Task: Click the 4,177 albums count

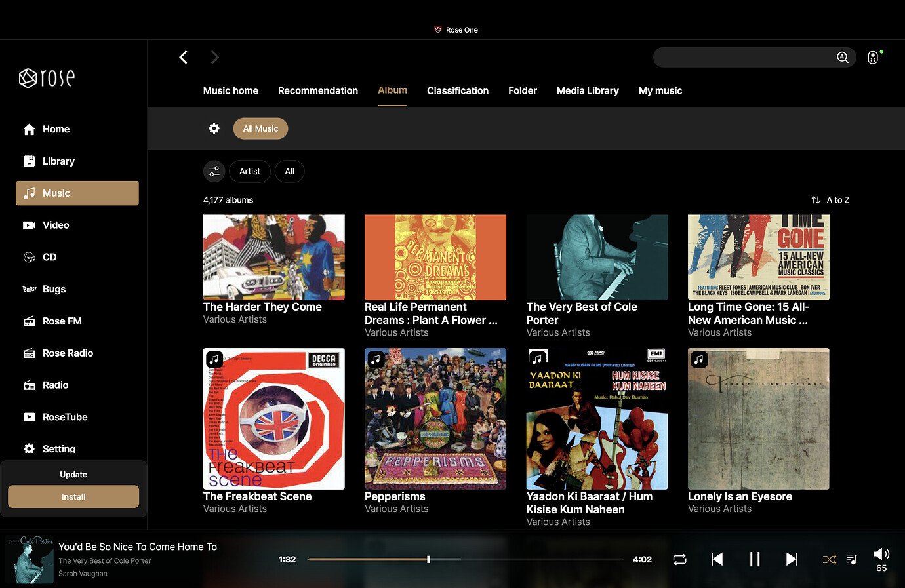Action: 228,200
